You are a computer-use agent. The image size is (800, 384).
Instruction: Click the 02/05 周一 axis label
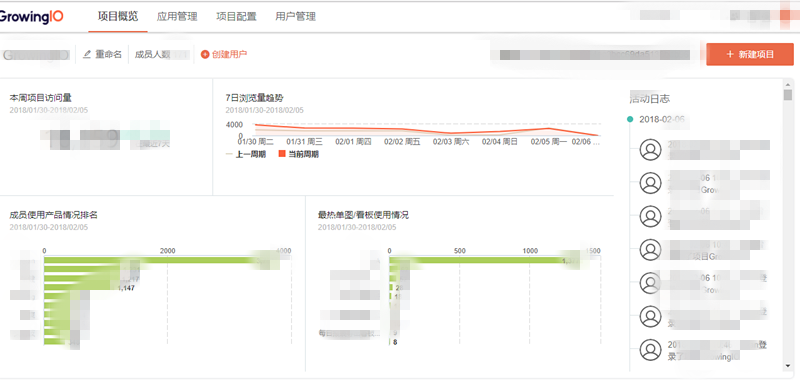549,142
